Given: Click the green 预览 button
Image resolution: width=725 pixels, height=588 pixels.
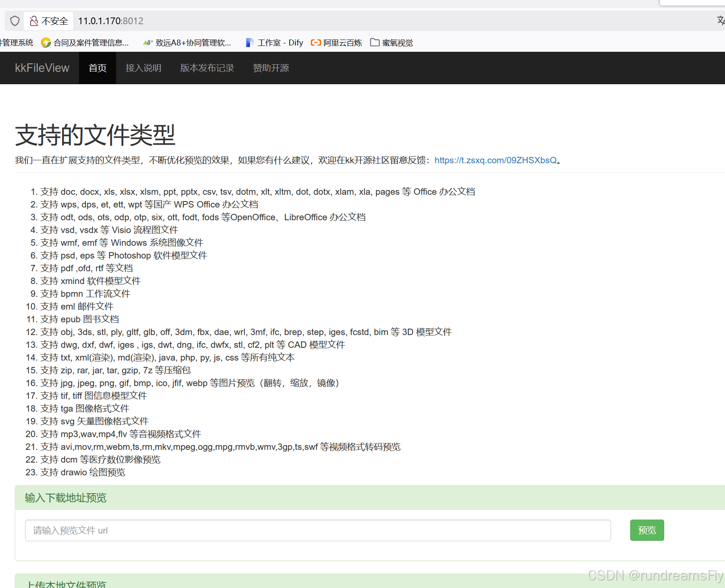Looking at the screenshot, I should [x=647, y=530].
